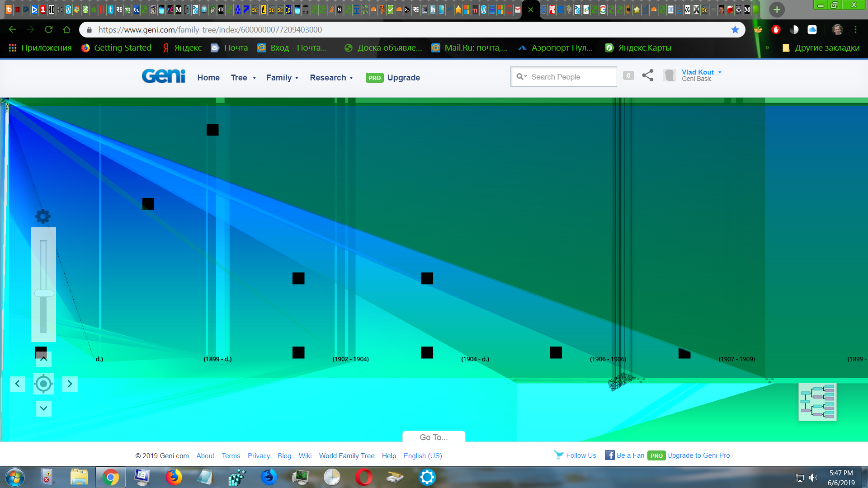Open tree settings gear icon
Viewport: 868px width, 488px height.
point(43,216)
